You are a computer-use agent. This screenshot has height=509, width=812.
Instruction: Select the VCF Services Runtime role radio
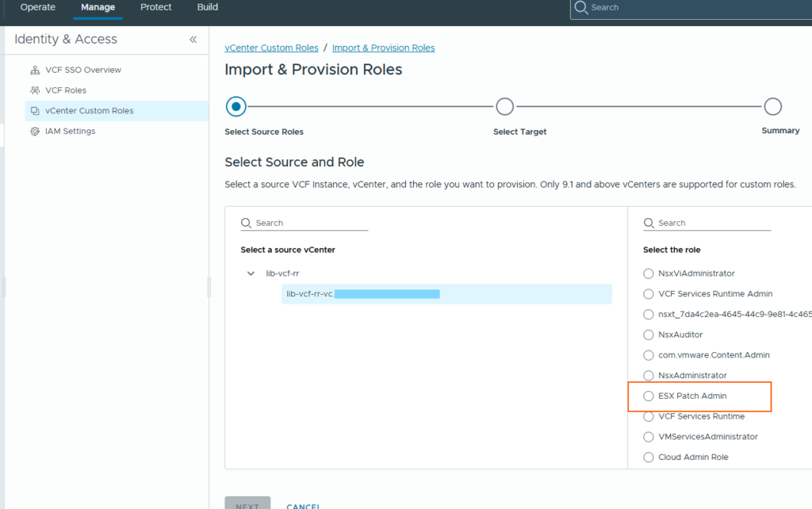tap(649, 416)
